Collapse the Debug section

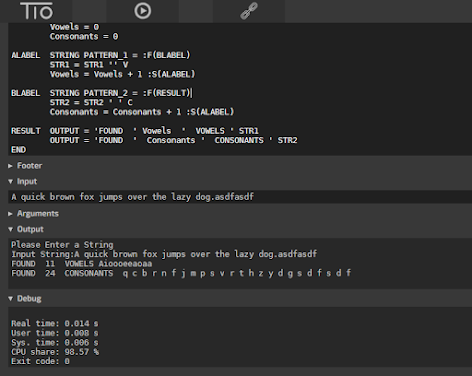[x=25, y=299]
